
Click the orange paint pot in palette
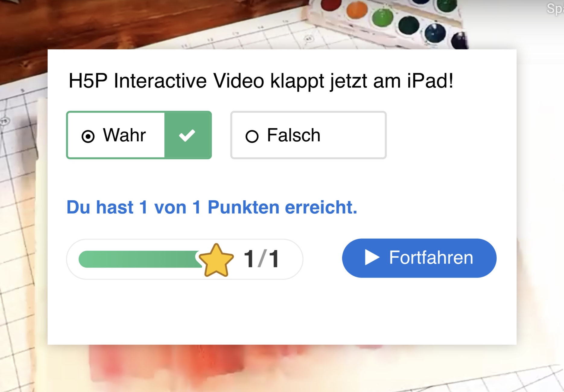click(x=357, y=10)
